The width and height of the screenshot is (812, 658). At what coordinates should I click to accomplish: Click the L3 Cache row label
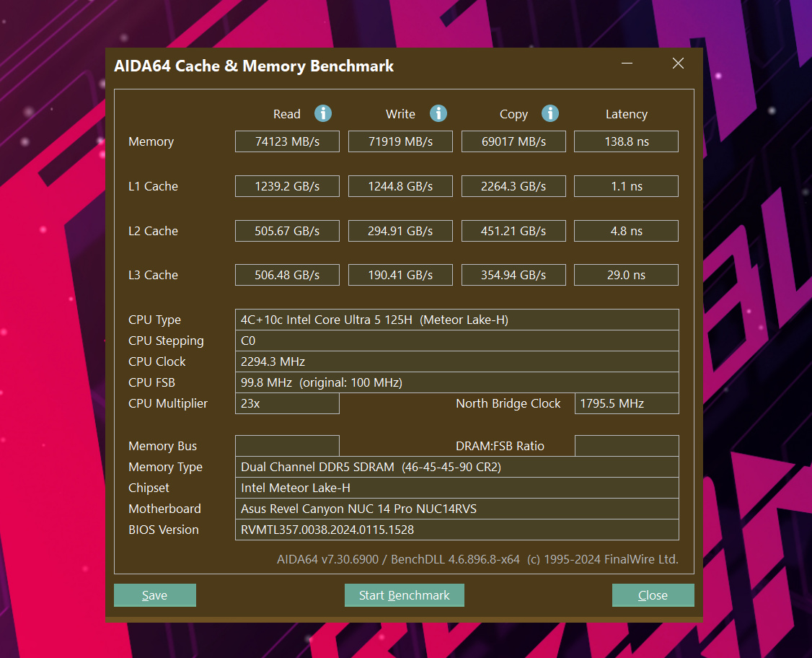(x=154, y=275)
